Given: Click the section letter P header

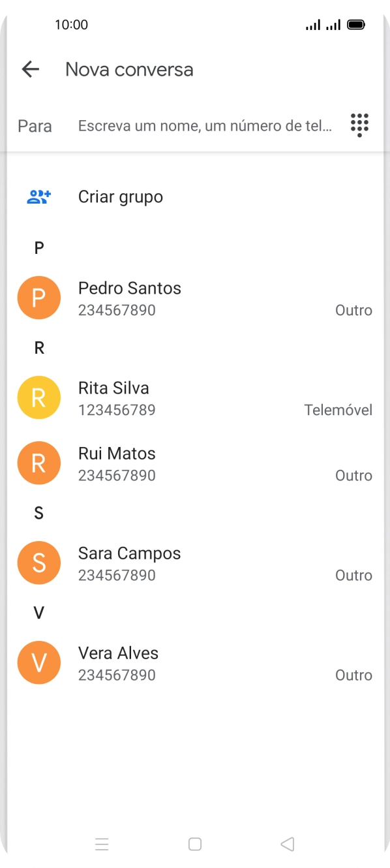Looking at the screenshot, I should (x=38, y=247).
